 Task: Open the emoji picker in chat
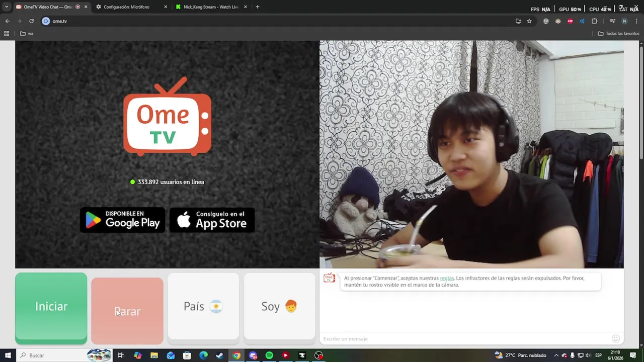(x=615, y=338)
